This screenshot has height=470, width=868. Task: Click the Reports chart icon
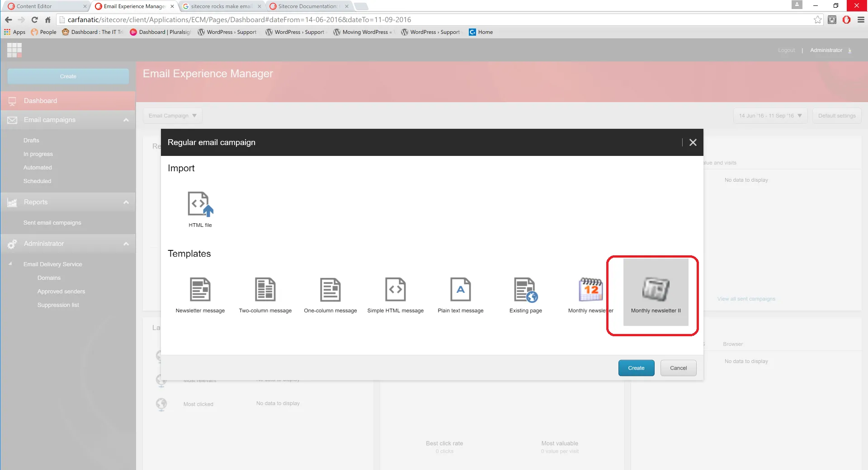tap(12, 202)
